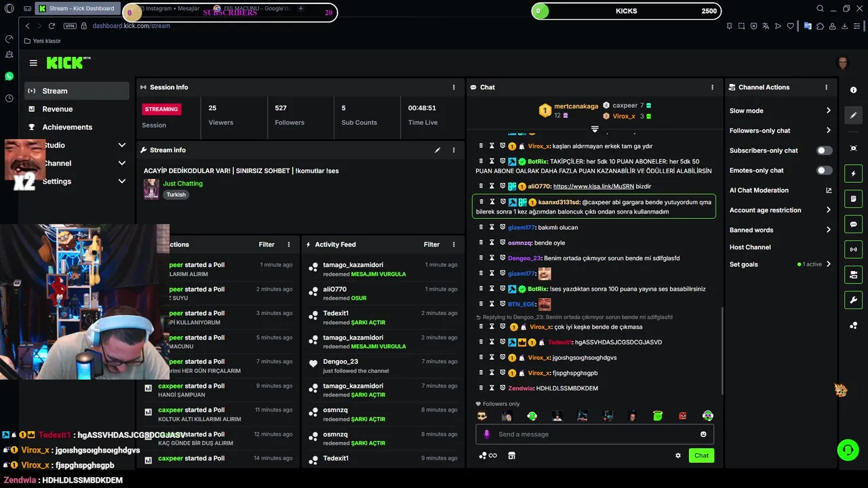This screenshot has width=868, height=488.
Task: Open Filter in Activity Feed panel
Action: click(432, 245)
